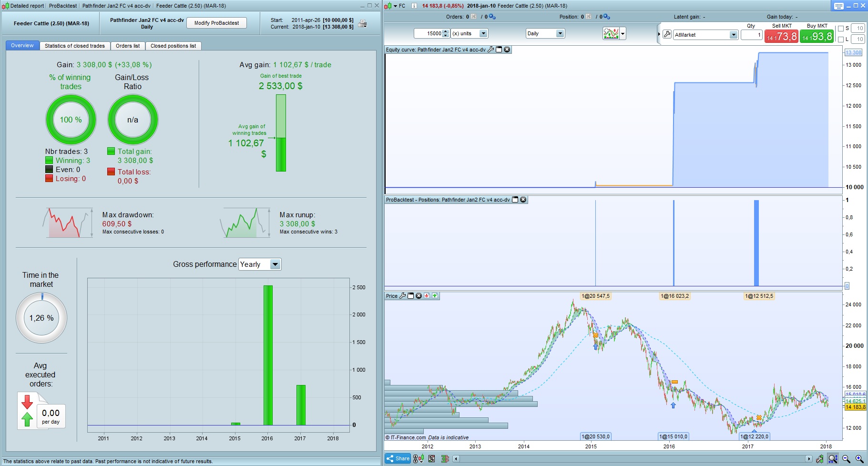Open the FC chart menu arrow
Image resolution: width=868 pixels, height=466 pixels.
click(395, 6)
